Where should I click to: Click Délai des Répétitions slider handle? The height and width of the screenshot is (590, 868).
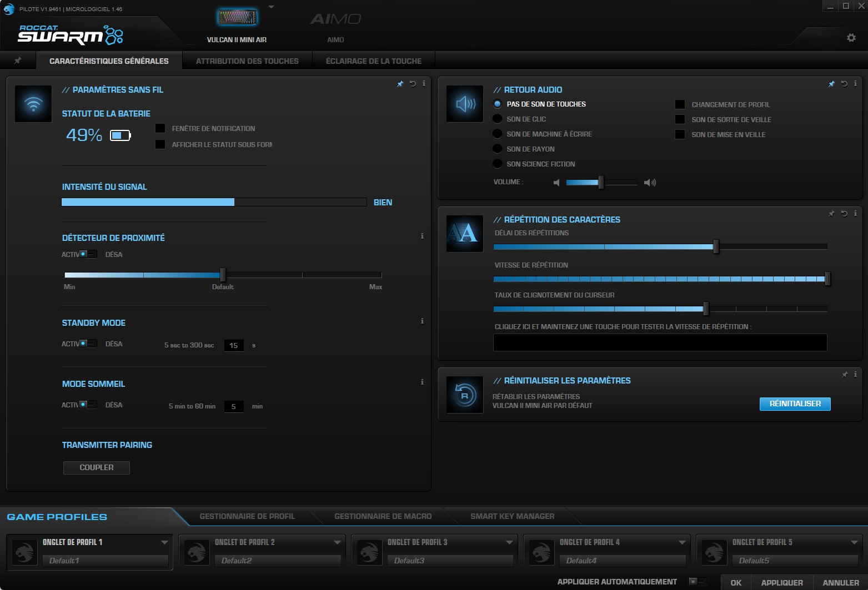[x=716, y=246]
